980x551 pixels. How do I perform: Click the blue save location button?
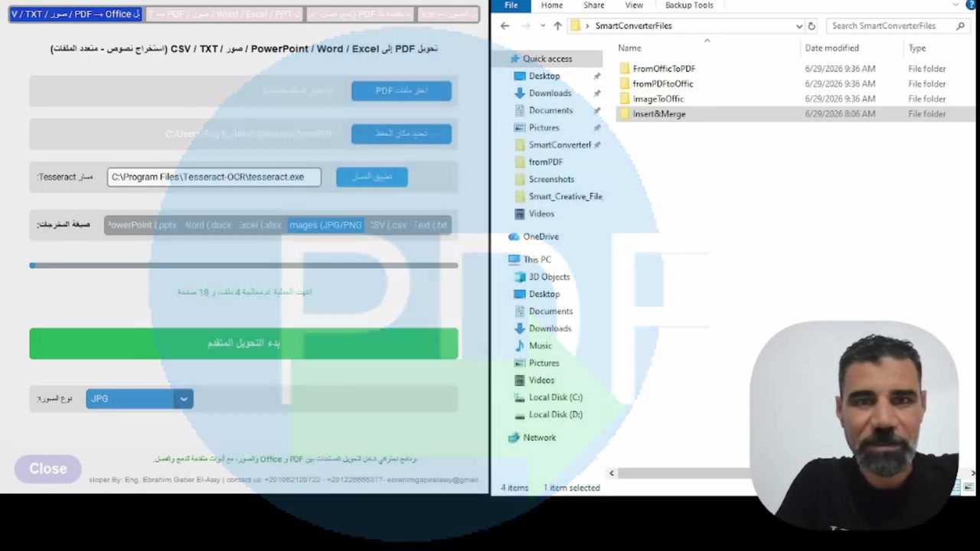pos(401,133)
